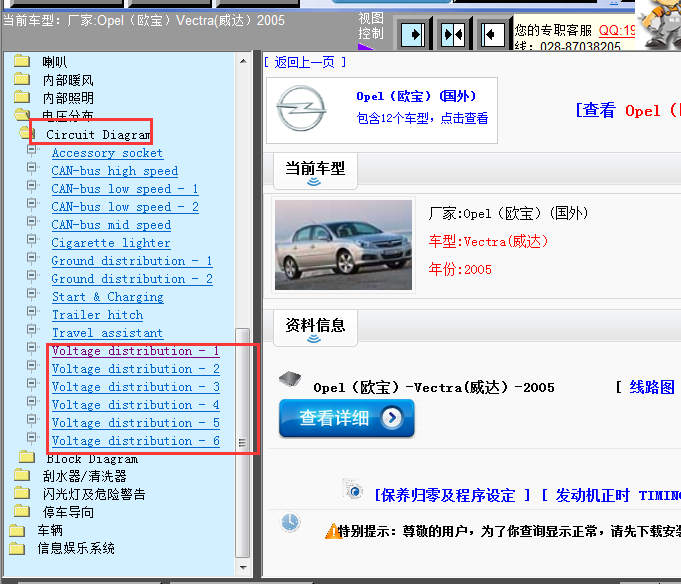This screenshot has width=681, height=584.
Task: Open Start & Charging diagram
Action: point(108,297)
